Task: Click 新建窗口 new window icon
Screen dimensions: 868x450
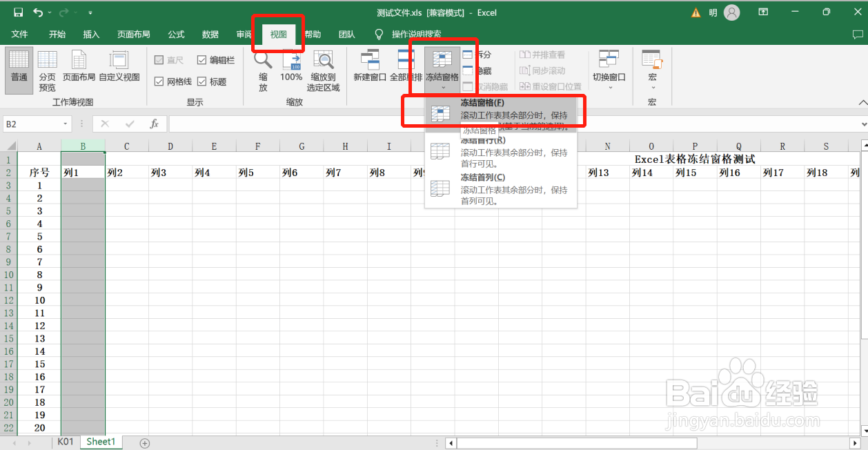Action: pyautogui.click(x=370, y=66)
